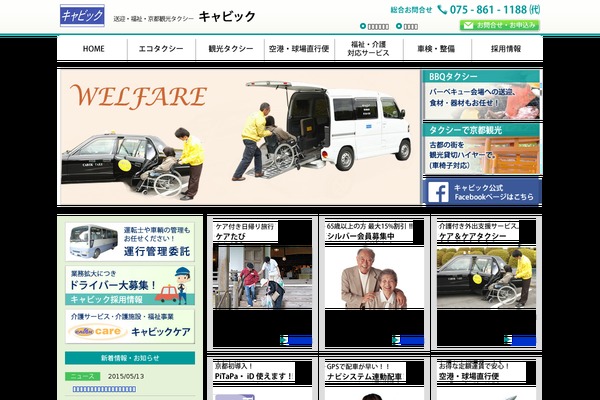
Task: Open the HOME menu item
Action: click(x=93, y=49)
